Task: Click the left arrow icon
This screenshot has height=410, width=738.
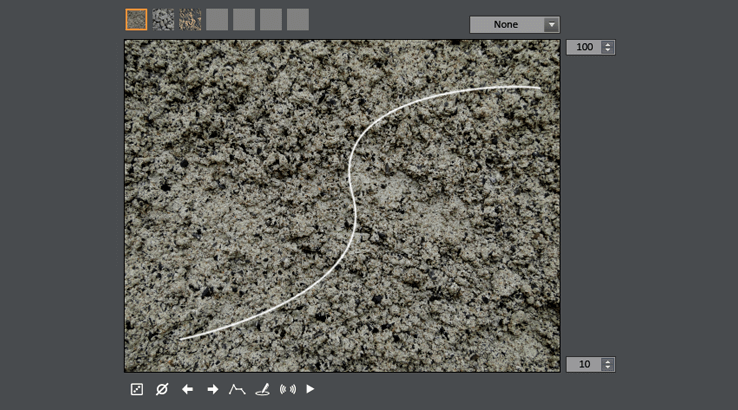Action: (187, 389)
